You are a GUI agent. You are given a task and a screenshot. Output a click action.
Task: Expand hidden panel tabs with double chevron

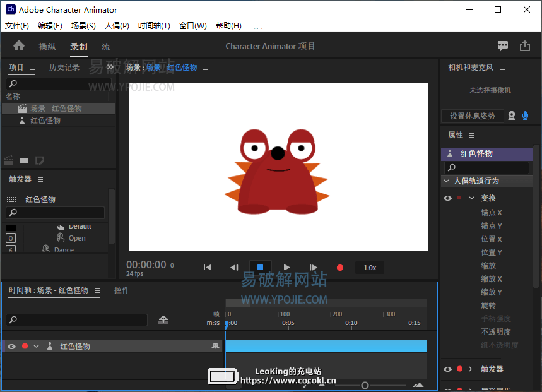click(x=110, y=67)
